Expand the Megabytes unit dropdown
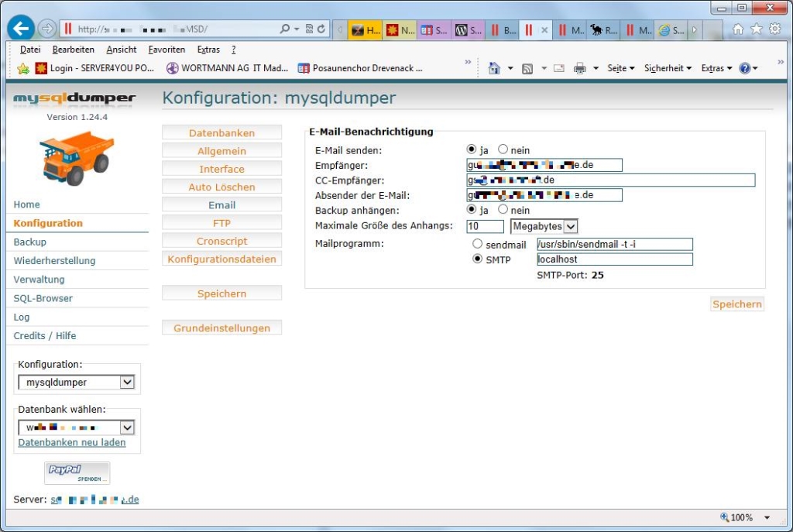Viewport: 793px width, 532px height. point(571,226)
